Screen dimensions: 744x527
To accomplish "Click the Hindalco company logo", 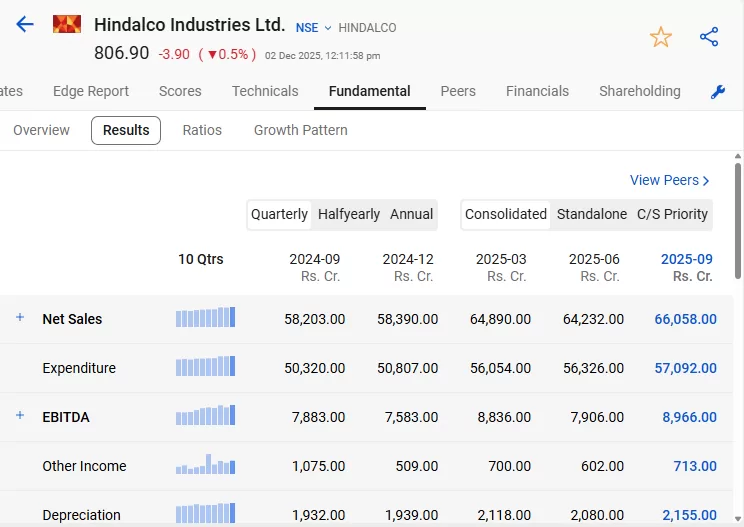I will pyautogui.click(x=67, y=24).
